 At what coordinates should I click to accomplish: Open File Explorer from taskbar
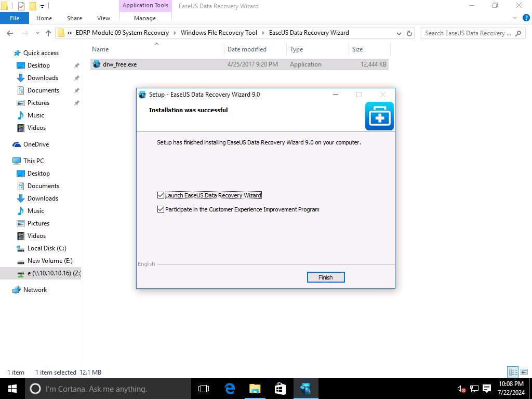[255, 389]
